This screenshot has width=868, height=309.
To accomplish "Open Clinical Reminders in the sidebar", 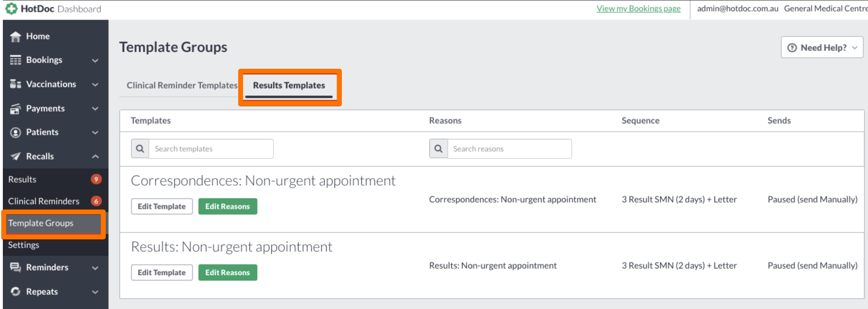I will 44,201.
